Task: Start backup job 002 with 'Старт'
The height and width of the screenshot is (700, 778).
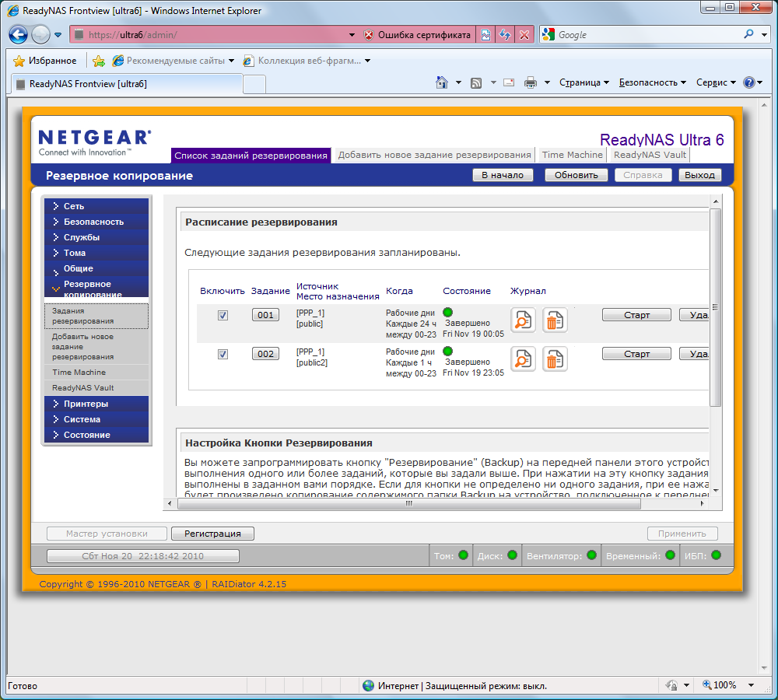Action: [x=636, y=354]
